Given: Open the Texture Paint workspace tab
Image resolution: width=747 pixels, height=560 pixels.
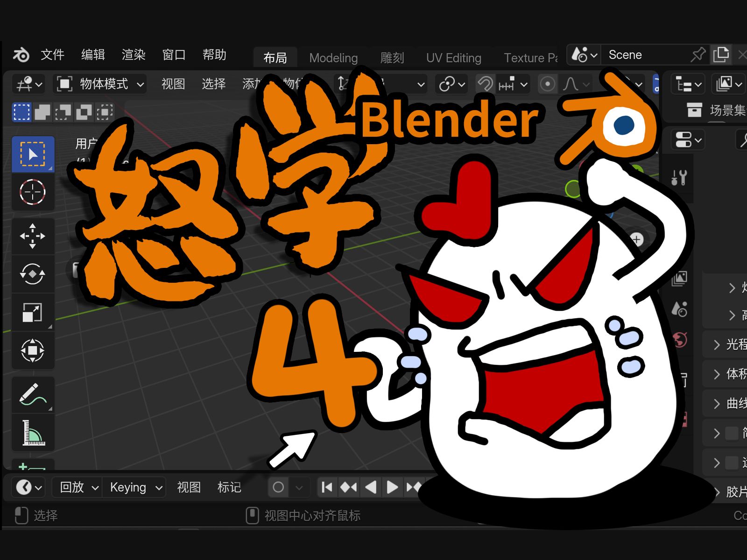Looking at the screenshot, I should click(x=531, y=58).
